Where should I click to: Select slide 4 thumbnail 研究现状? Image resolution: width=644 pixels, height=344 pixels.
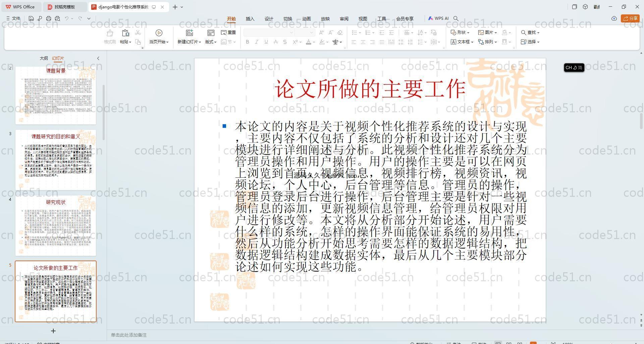56,225
